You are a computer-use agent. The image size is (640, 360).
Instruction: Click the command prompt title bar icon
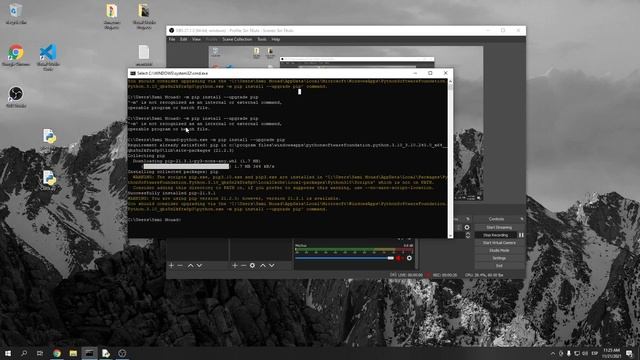[x=133, y=73]
